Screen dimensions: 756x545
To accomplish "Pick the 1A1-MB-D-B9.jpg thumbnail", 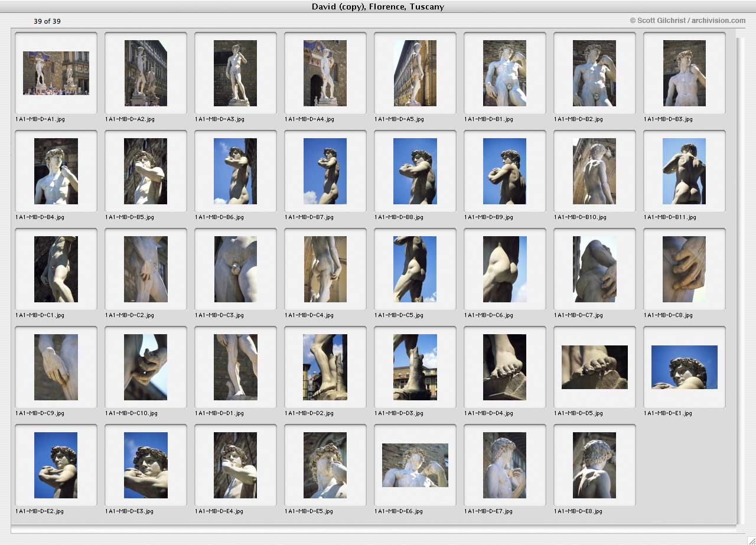I will point(505,171).
